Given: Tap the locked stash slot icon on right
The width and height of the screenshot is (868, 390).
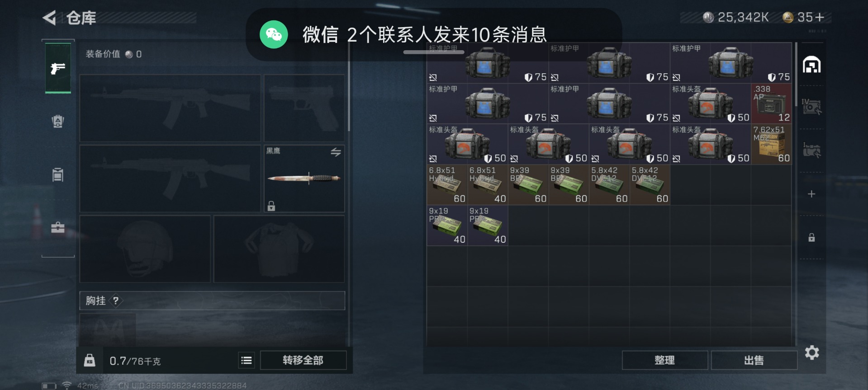Looking at the screenshot, I should pyautogui.click(x=811, y=237).
